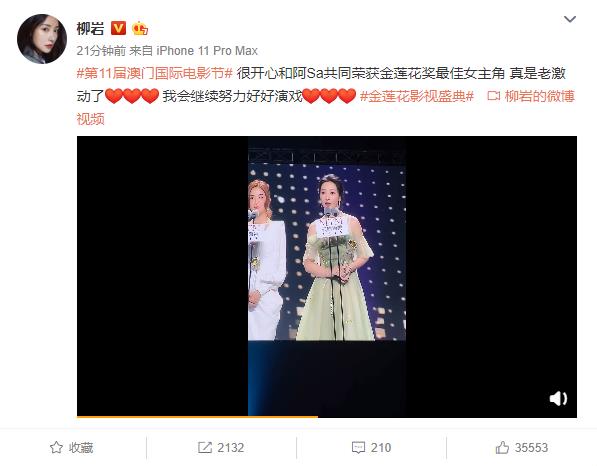Click the video camera icon before 柳岩的微博视频

coord(493,96)
